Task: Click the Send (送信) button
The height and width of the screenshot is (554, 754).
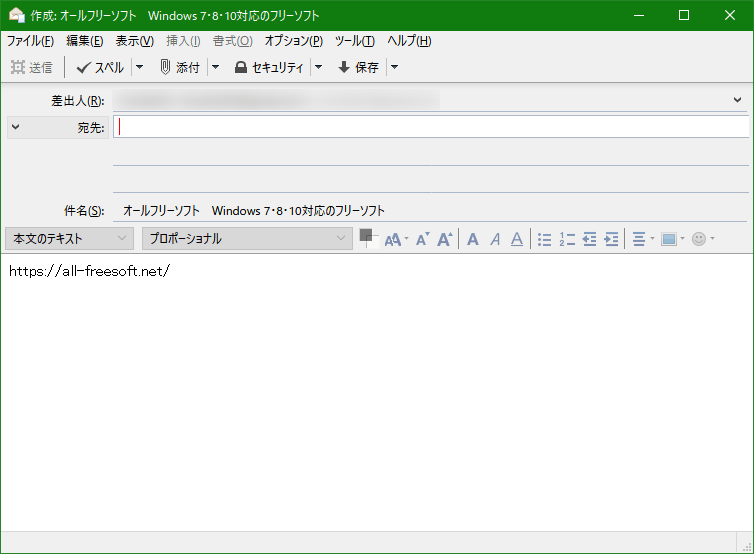Action: [x=31, y=67]
